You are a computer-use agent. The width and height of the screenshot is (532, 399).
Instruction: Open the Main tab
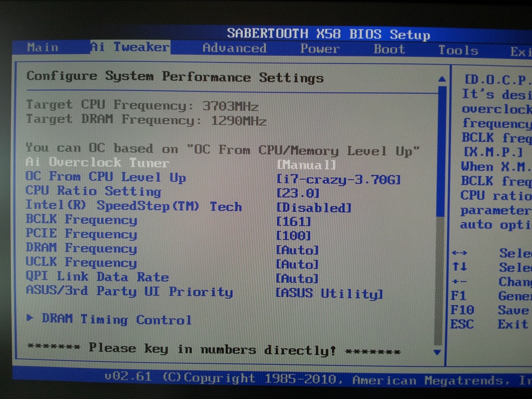pyautogui.click(x=43, y=47)
